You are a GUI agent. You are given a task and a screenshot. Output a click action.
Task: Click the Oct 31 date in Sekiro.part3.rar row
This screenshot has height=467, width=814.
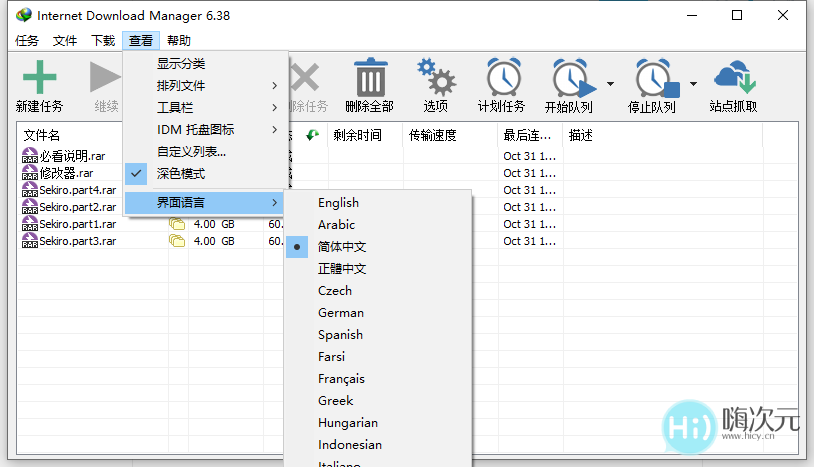[530, 241]
